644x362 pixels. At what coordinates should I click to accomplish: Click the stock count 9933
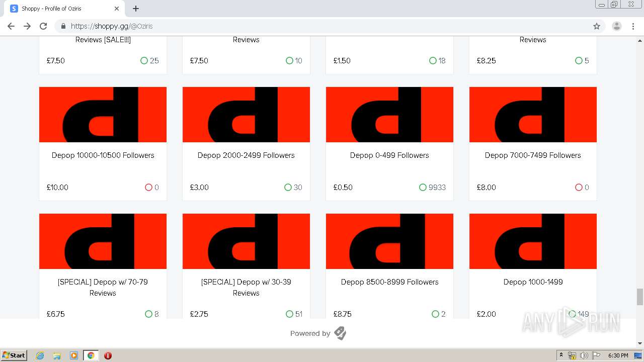(x=437, y=188)
